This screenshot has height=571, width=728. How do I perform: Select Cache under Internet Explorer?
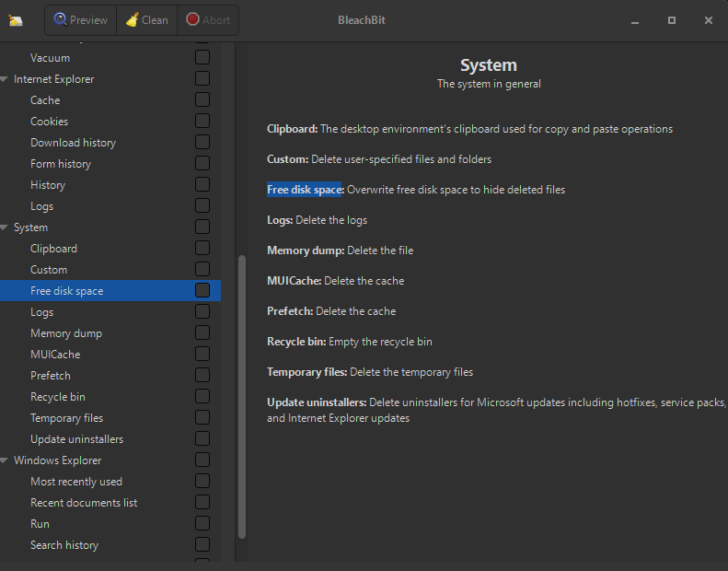pyautogui.click(x=45, y=100)
